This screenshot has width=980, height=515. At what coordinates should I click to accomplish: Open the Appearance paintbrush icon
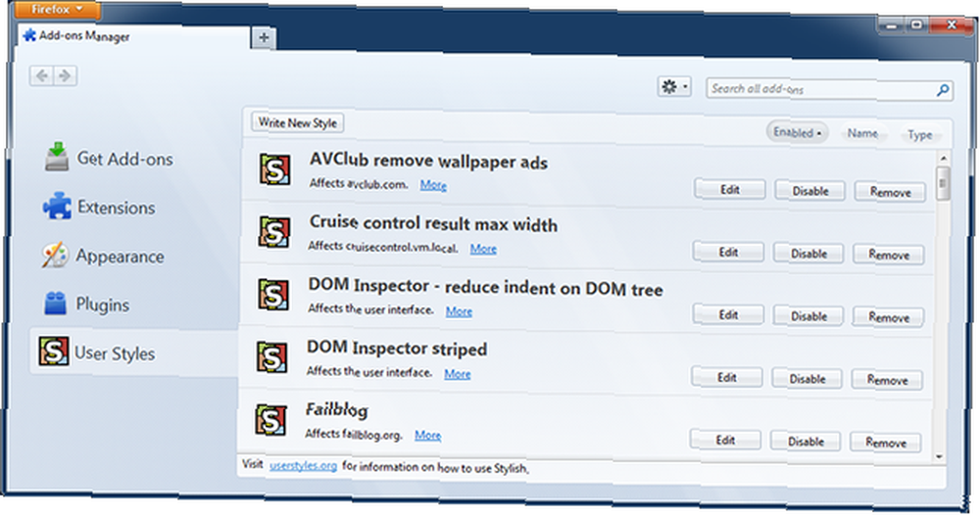click(x=56, y=255)
